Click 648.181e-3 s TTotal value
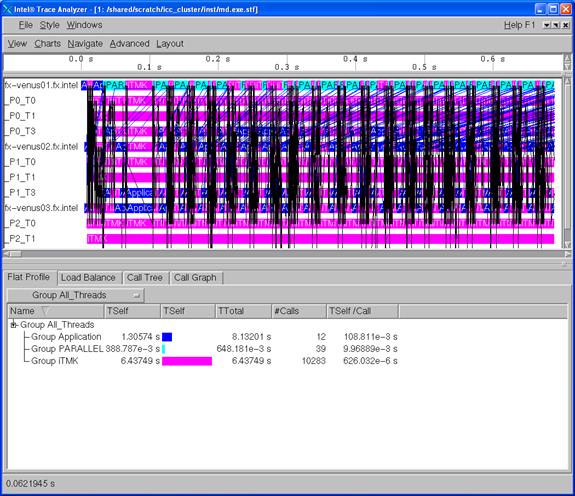Screen dimensions: 575x496 [244, 349]
